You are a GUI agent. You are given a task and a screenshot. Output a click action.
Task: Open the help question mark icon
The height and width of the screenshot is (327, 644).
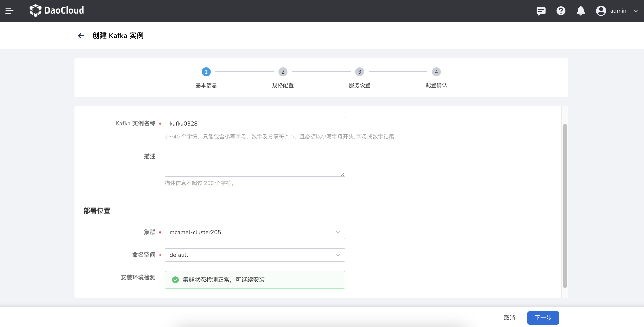tap(561, 11)
